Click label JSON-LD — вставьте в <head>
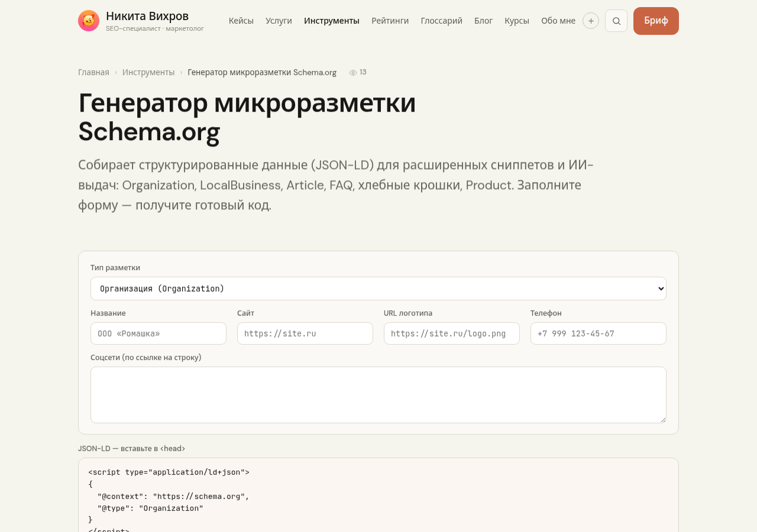757x532 pixels. pyautogui.click(x=132, y=449)
